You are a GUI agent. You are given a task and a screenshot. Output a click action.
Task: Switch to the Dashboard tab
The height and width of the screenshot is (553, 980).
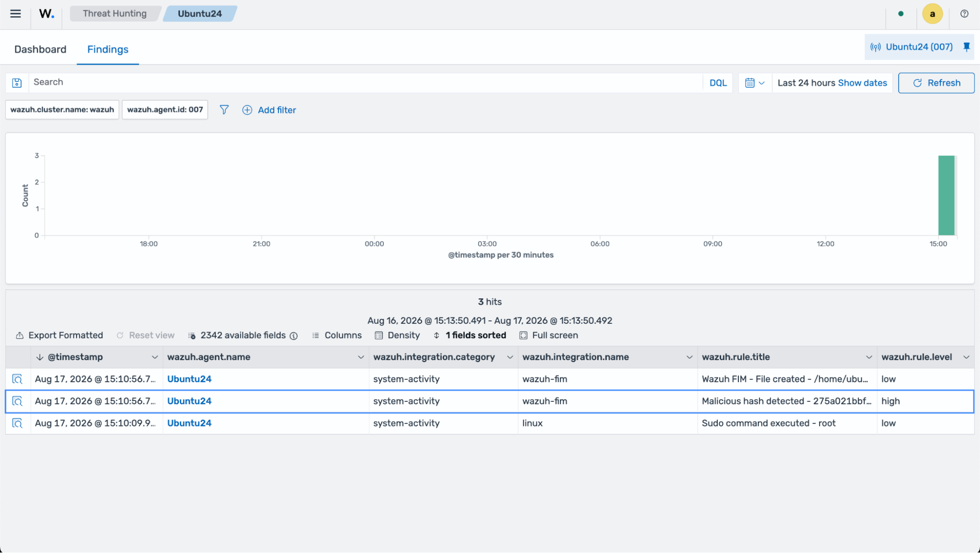click(x=40, y=50)
